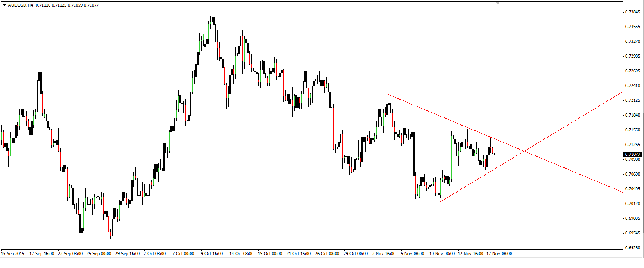The height and width of the screenshot is (268, 644).
Task: Click price axis label 0.72695
Action: [633, 71]
